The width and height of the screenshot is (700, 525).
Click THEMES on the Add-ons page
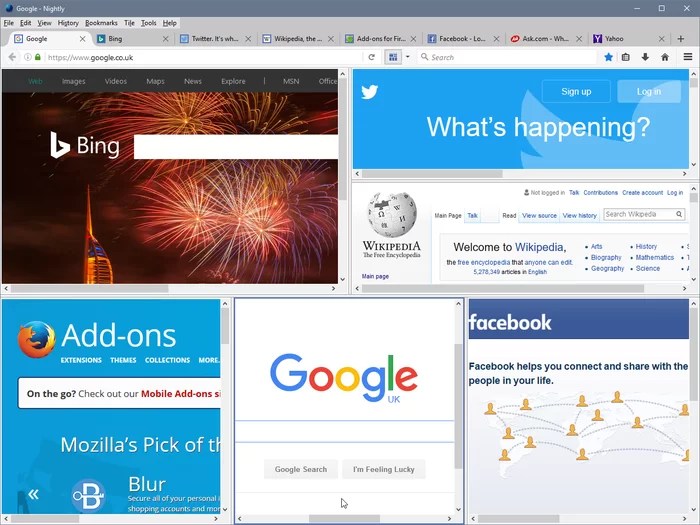123,360
